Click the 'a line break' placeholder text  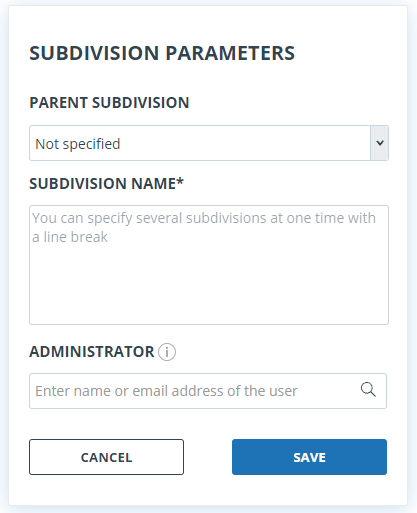(x=70, y=237)
